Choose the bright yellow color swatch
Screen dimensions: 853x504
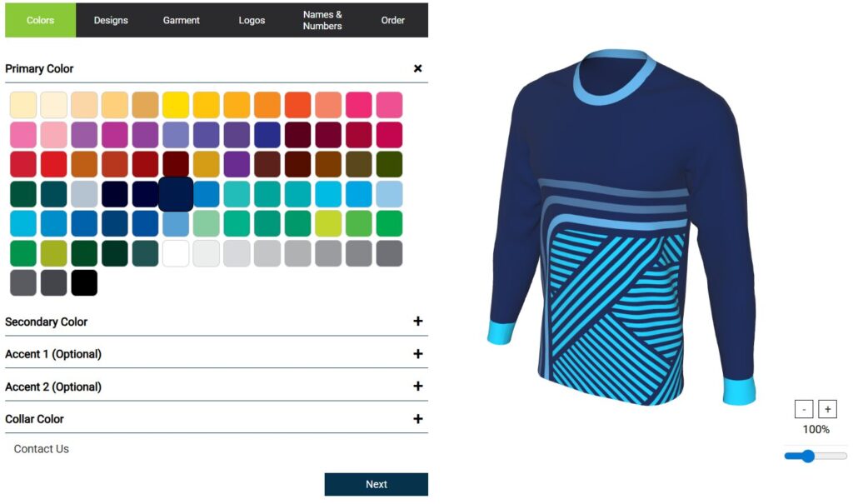pyautogui.click(x=176, y=105)
